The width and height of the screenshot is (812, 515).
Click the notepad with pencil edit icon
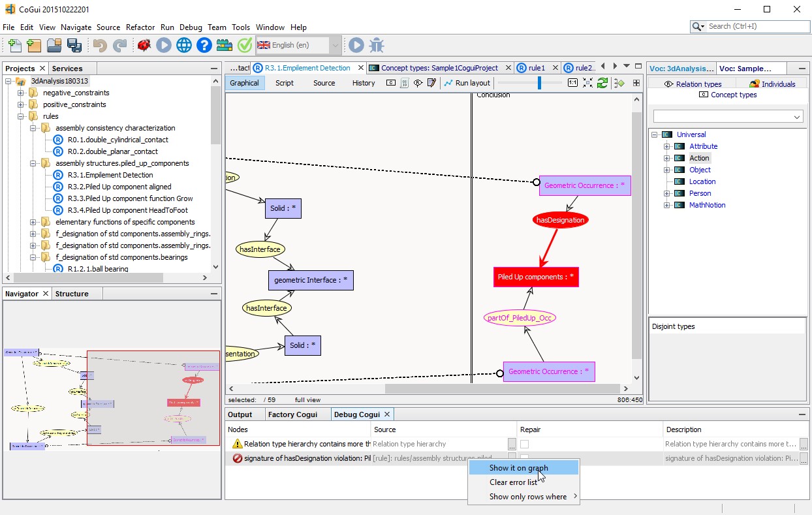[x=431, y=83]
